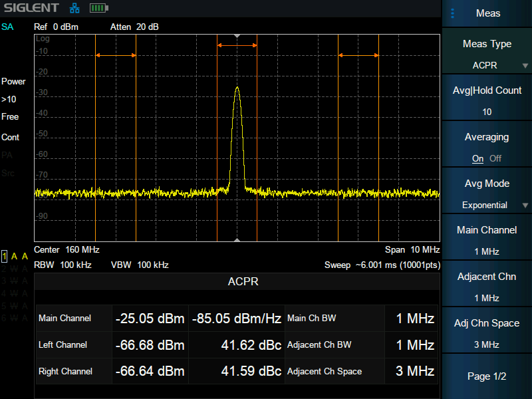Select the Adj Chn Space 3 MHz item
This screenshot has height=399, width=532.
click(x=487, y=333)
